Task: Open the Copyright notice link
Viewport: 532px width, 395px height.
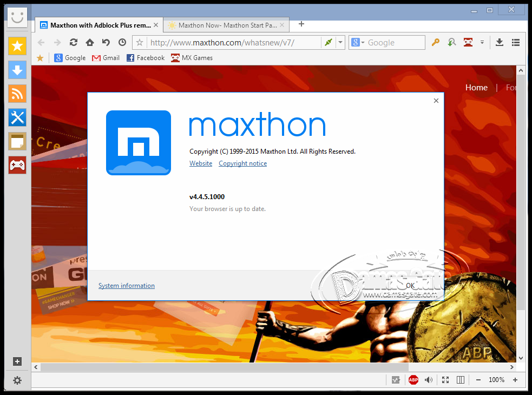Action: (x=243, y=163)
